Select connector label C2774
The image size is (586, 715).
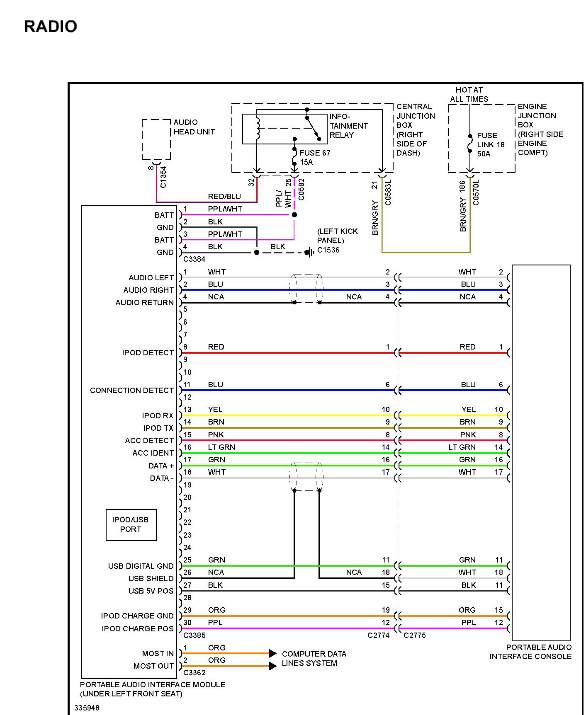tap(379, 635)
